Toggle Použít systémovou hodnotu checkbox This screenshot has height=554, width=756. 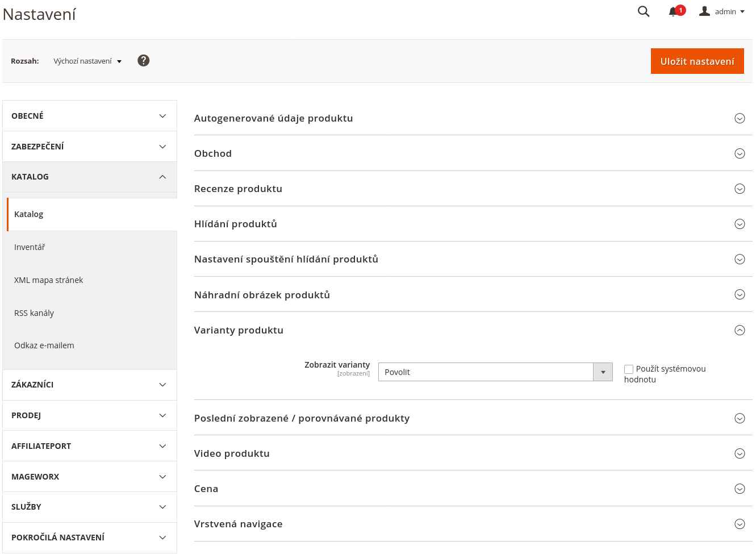coord(629,369)
